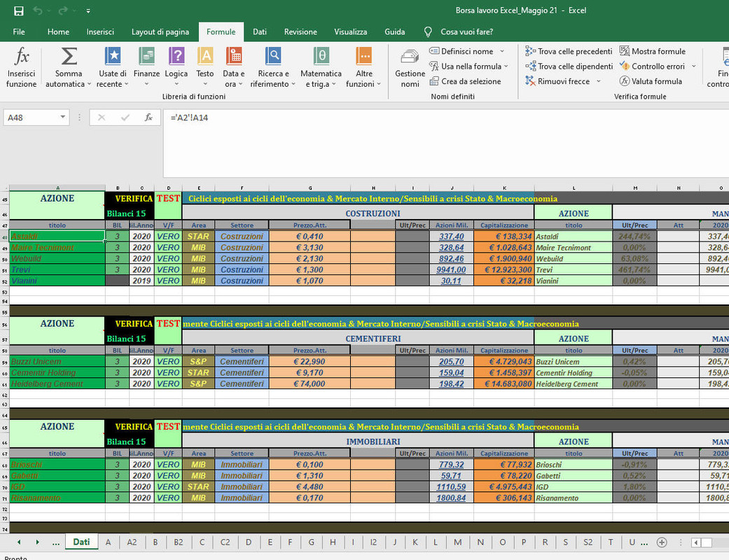729x560 pixels.
Task: Click the Name Box showing A48
Action: tap(30, 118)
